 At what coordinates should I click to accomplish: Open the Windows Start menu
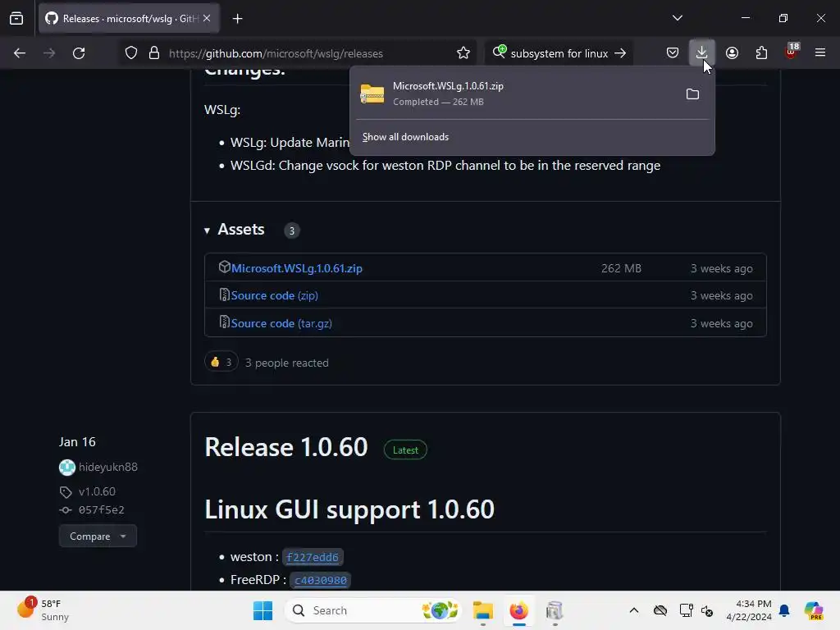[x=262, y=610]
